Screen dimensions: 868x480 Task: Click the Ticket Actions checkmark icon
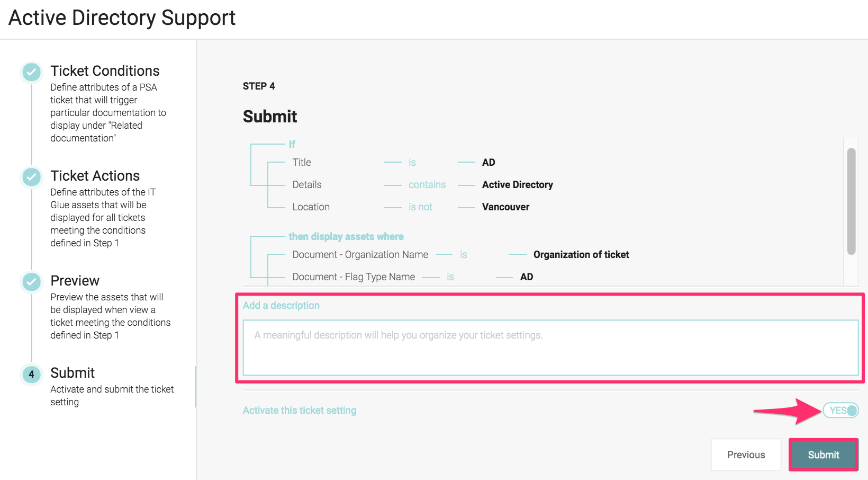click(x=31, y=177)
